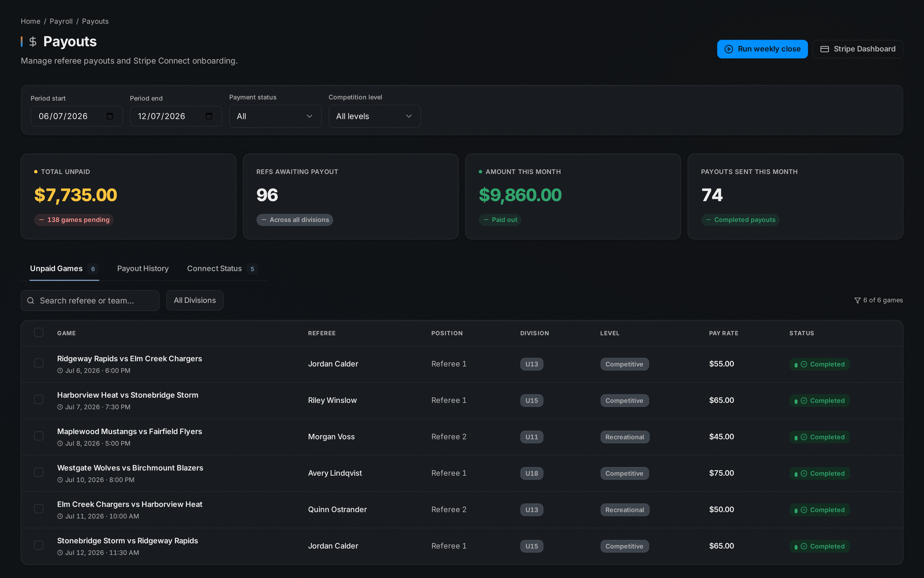Click referee name Morgan Voss

coord(331,437)
